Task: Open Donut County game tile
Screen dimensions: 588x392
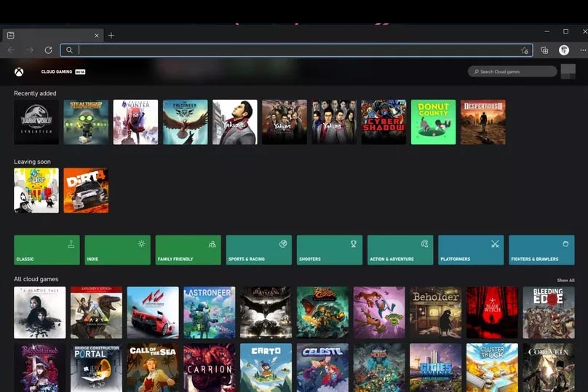Action: click(x=434, y=122)
